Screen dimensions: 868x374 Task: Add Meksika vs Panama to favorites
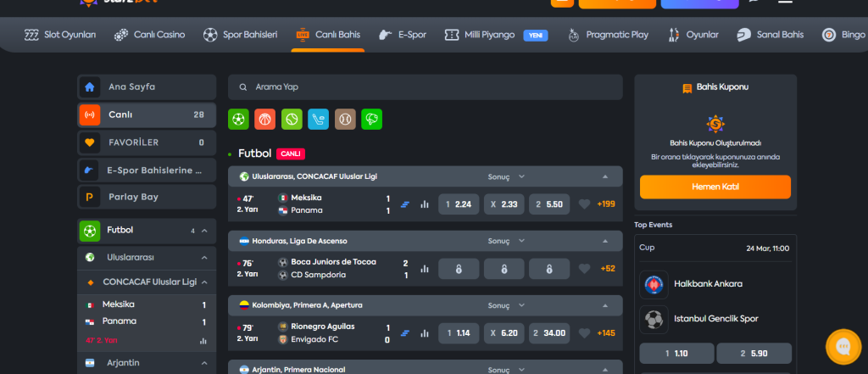(x=584, y=204)
